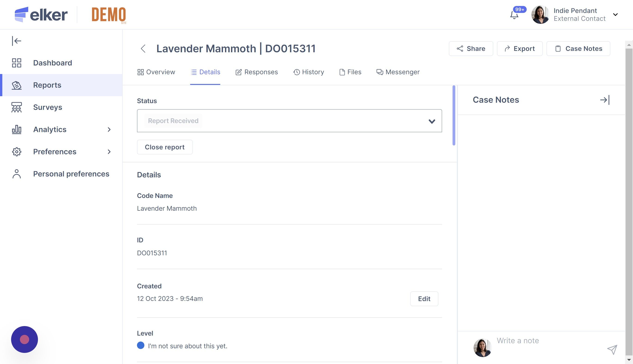
Task: Collapse the Case Notes panel arrow
Action: coord(605,100)
